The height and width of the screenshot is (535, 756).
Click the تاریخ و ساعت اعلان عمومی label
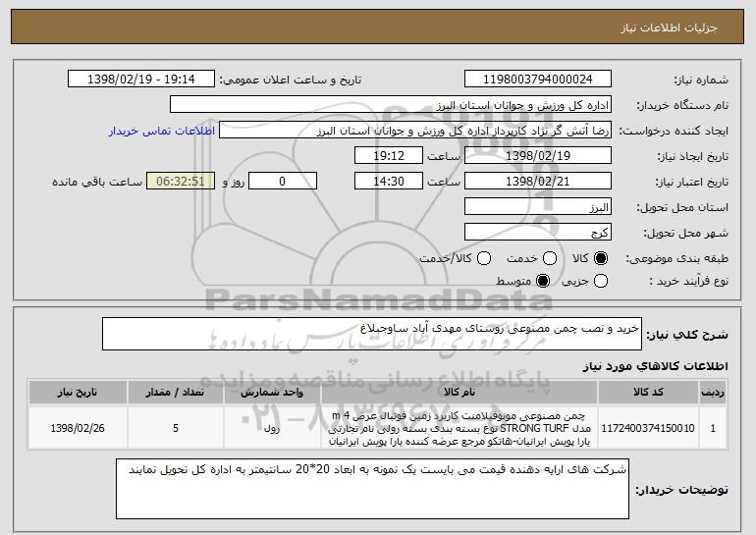291,80
